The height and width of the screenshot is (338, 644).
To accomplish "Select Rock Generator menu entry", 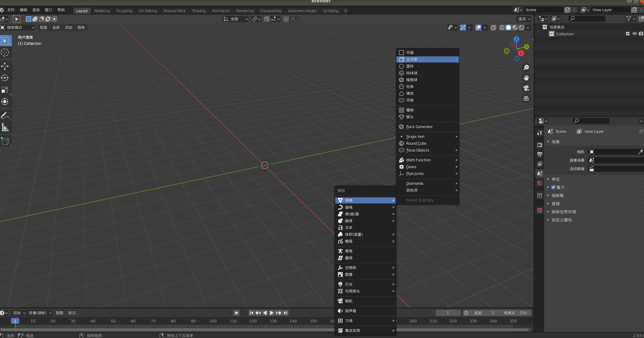I will coord(427,127).
